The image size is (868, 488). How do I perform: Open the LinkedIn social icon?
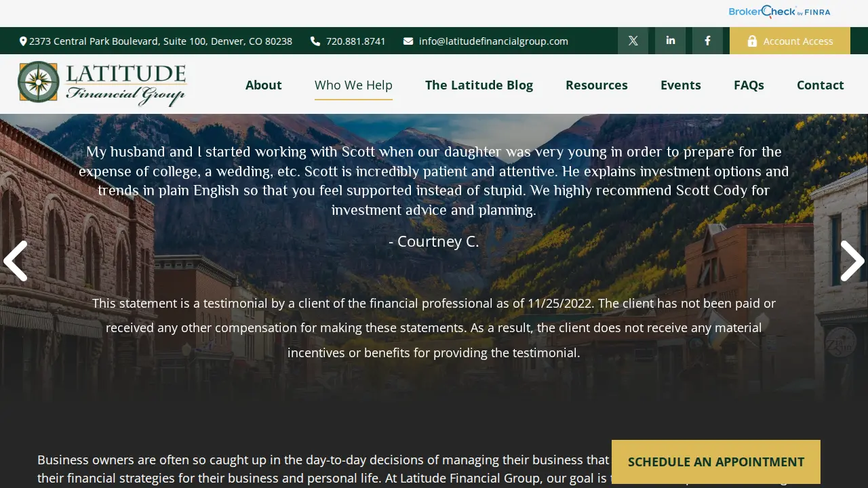[x=670, y=41]
